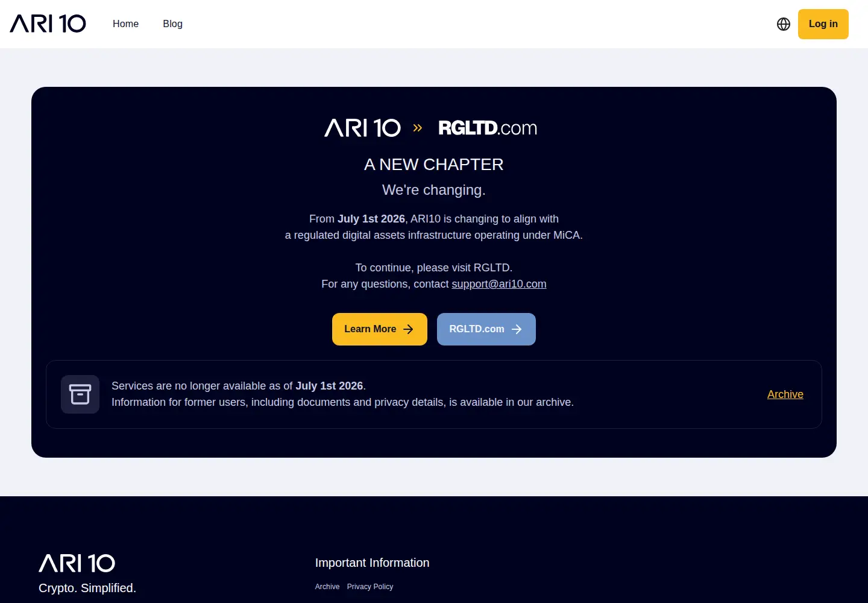This screenshot has height=603, width=868.
Task: Open the footer Archive link
Action: pyautogui.click(x=327, y=587)
